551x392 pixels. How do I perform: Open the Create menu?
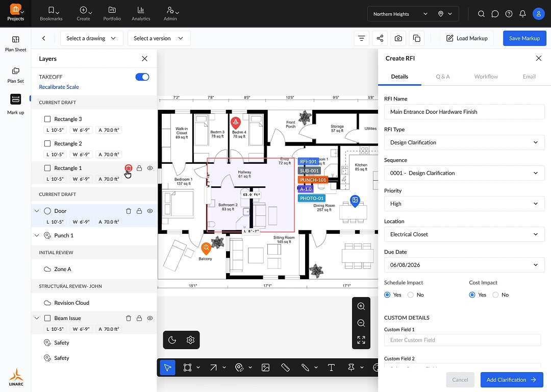pyautogui.click(x=83, y=14)
